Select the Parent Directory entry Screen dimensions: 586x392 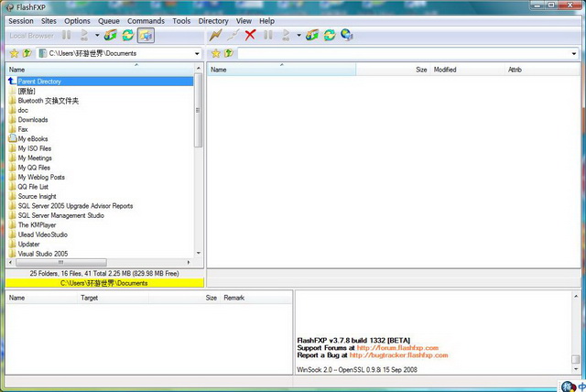point(100,82)
